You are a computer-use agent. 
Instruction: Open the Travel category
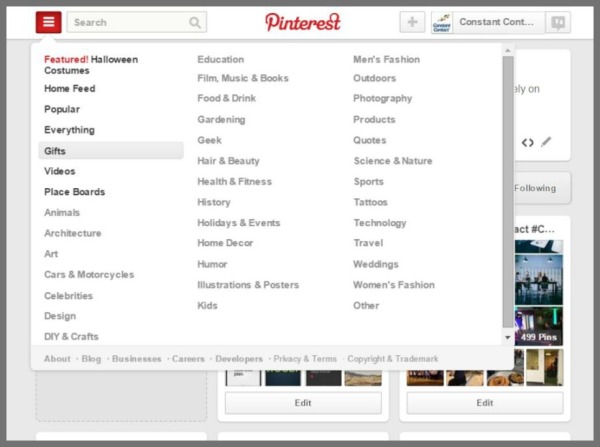(368, 243)
